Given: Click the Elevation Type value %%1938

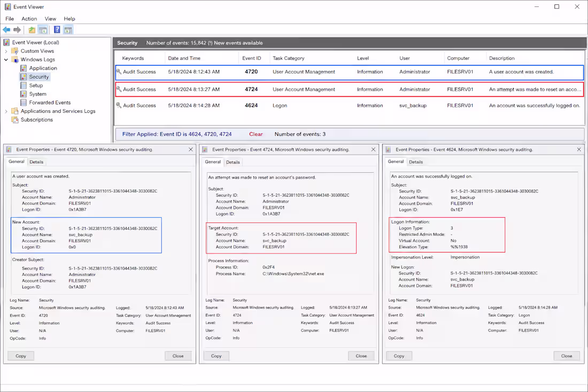Looking at the screenshot, I should (459, 247).
